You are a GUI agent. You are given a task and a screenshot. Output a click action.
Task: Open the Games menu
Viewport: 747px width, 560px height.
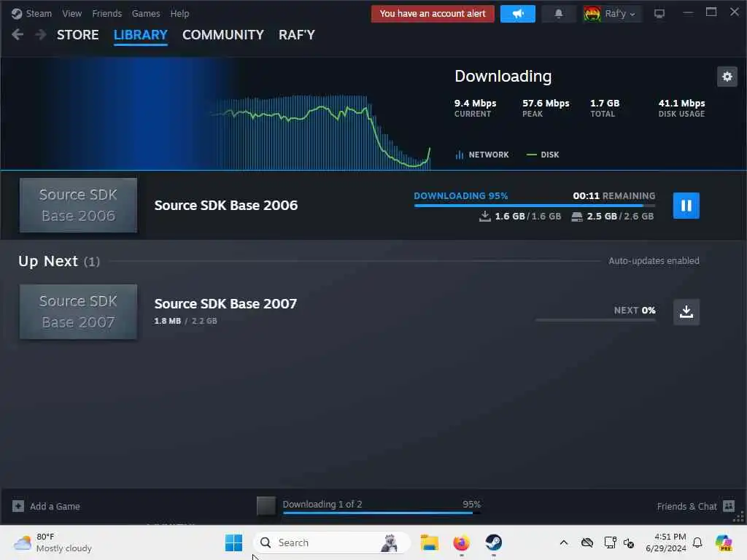coord(146,13)
